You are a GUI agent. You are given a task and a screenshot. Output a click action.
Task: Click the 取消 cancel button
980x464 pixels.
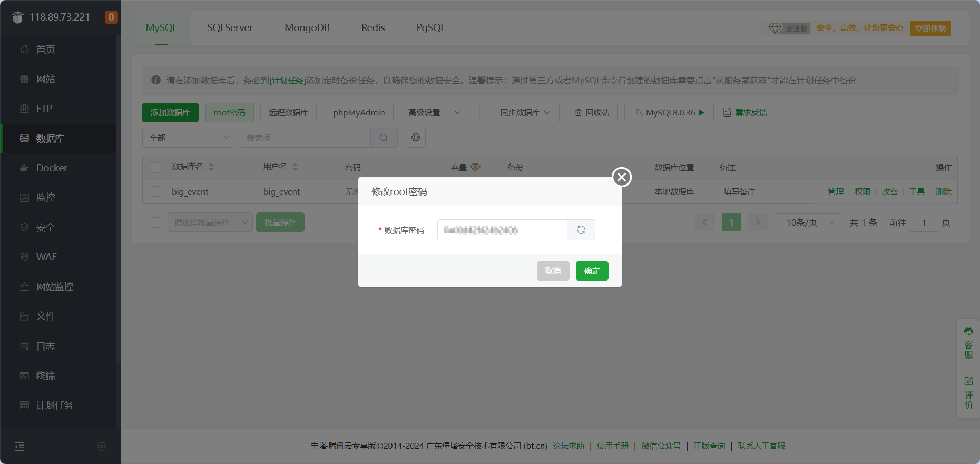553,271
